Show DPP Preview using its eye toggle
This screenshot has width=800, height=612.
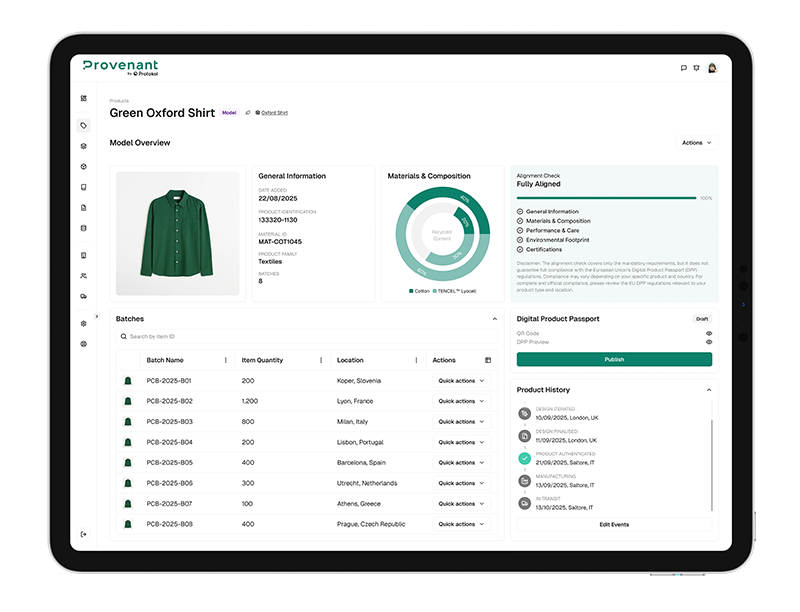[709, 341]
